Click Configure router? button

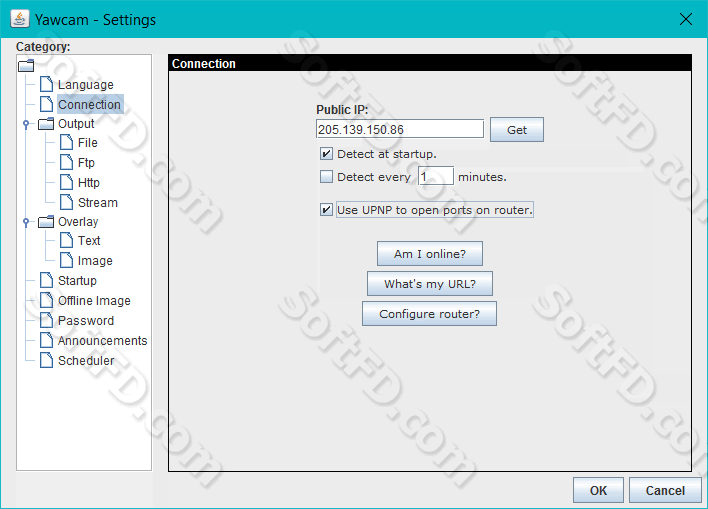coord(429,313)
